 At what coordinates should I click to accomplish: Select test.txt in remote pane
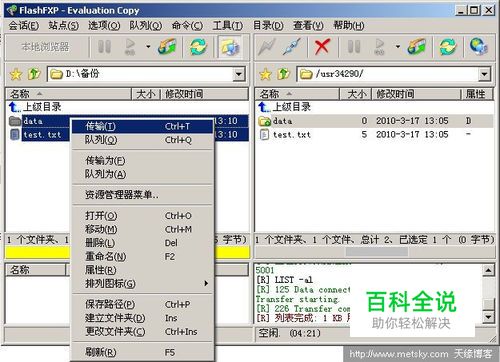[375, 135]
